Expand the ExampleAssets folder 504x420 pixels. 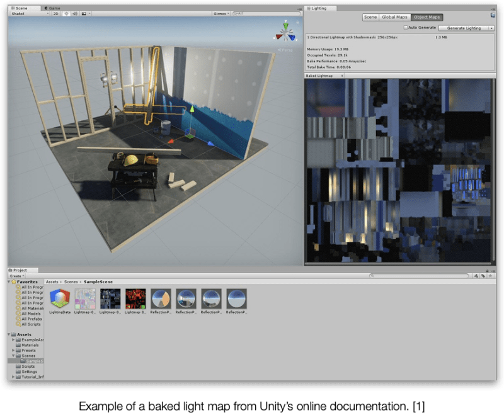(x=13, y=339)
